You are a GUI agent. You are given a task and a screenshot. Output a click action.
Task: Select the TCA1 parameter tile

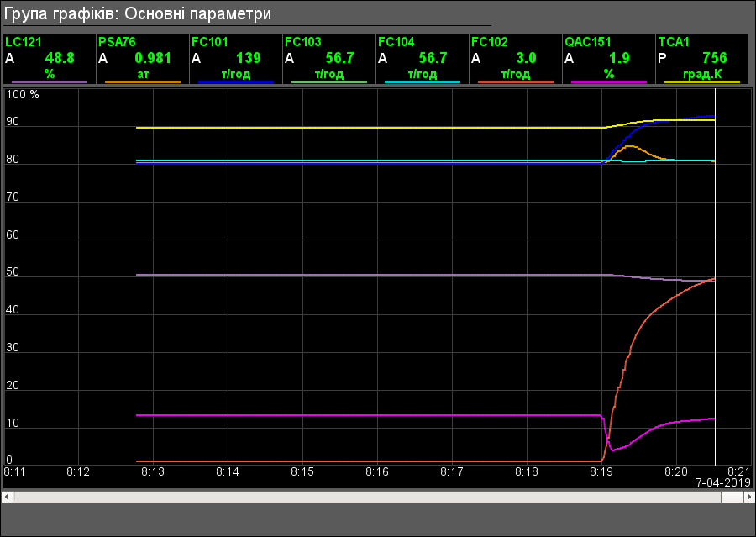coord(702,59)
